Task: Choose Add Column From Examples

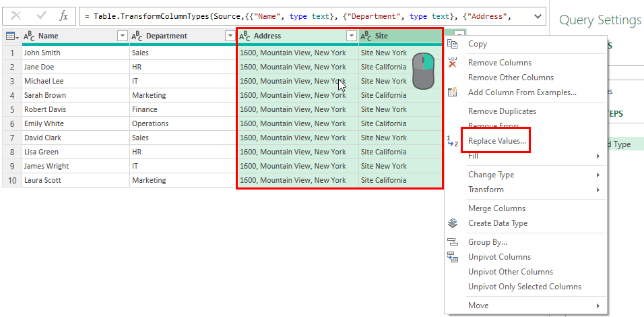Action: click(523, 92)
